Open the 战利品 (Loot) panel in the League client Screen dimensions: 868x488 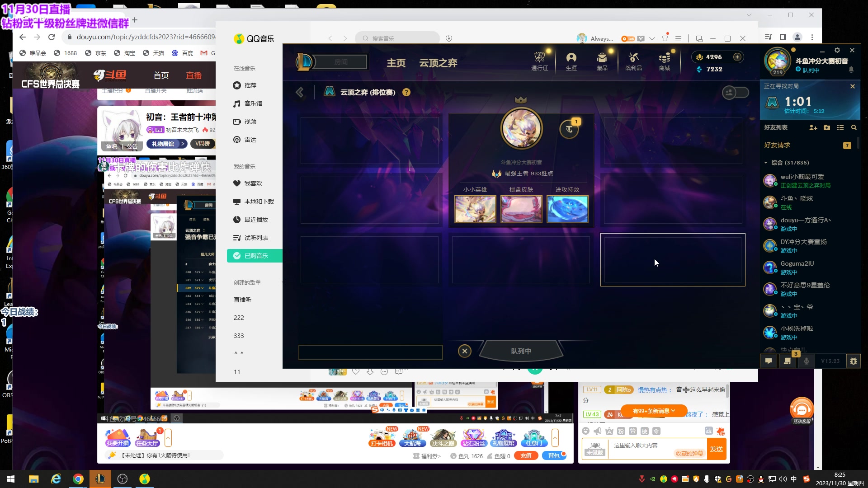(633, 61)
